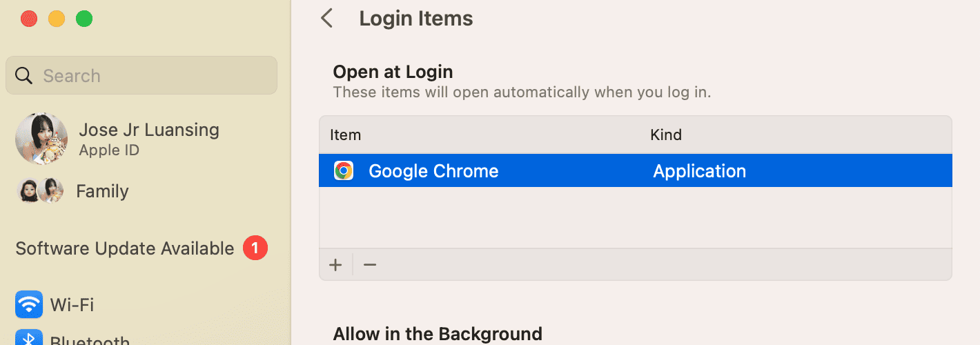Minimize the window with the yellow button

click(x=57, y=19)
